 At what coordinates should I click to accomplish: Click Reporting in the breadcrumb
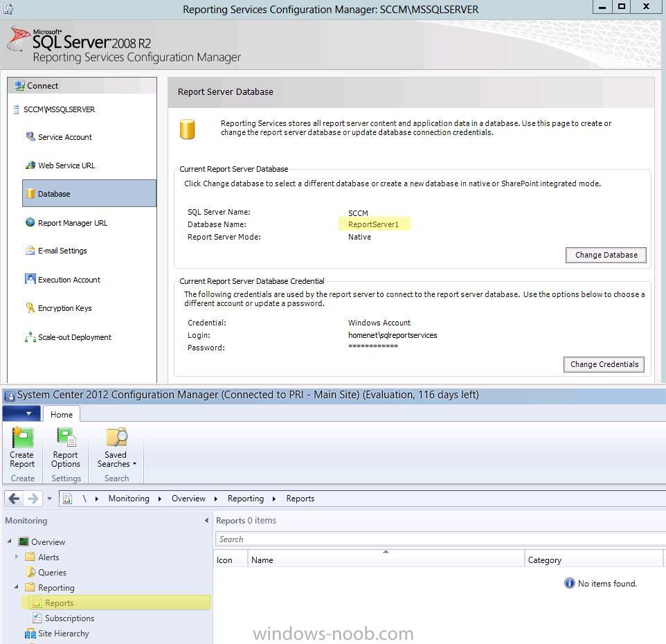246,499
